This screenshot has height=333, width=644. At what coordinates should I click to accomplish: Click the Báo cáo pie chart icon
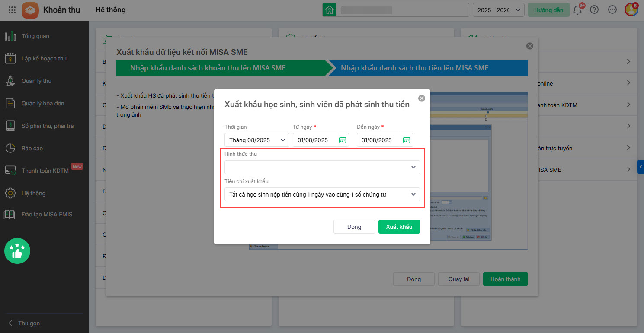[x=10, y=148]
